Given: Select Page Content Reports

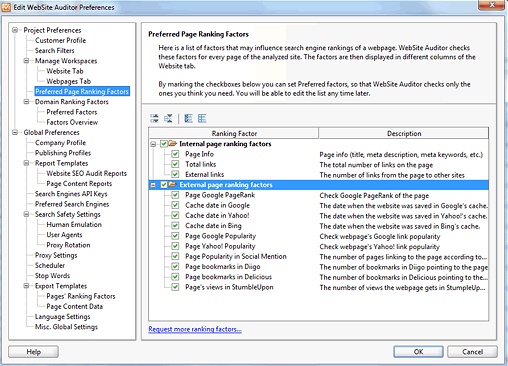Looking at the screenshot, I should [79, 184].
